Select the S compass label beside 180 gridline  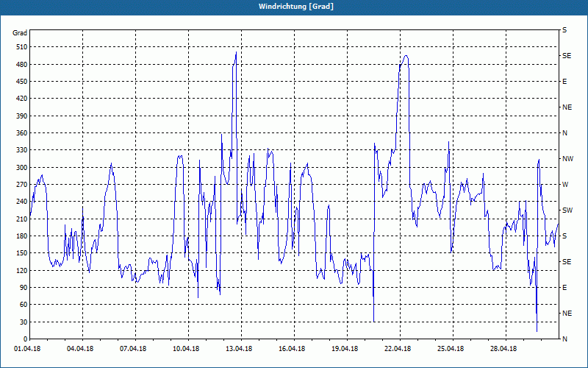(x=564, y=236)
